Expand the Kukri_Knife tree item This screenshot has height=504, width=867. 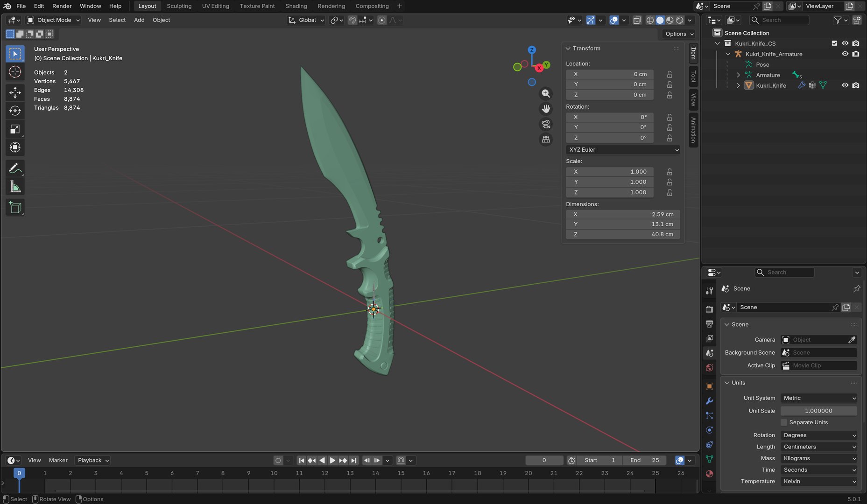pos(738,85)
